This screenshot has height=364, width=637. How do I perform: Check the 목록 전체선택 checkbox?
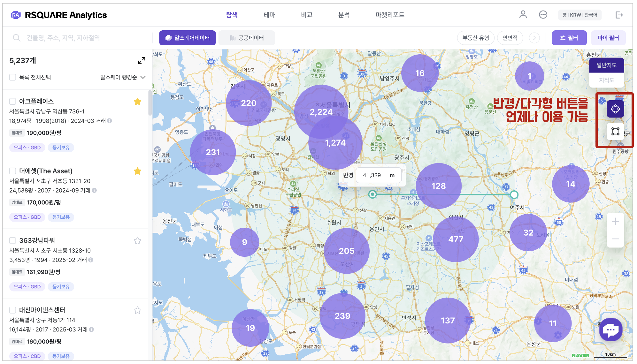(x=13, y=77)
